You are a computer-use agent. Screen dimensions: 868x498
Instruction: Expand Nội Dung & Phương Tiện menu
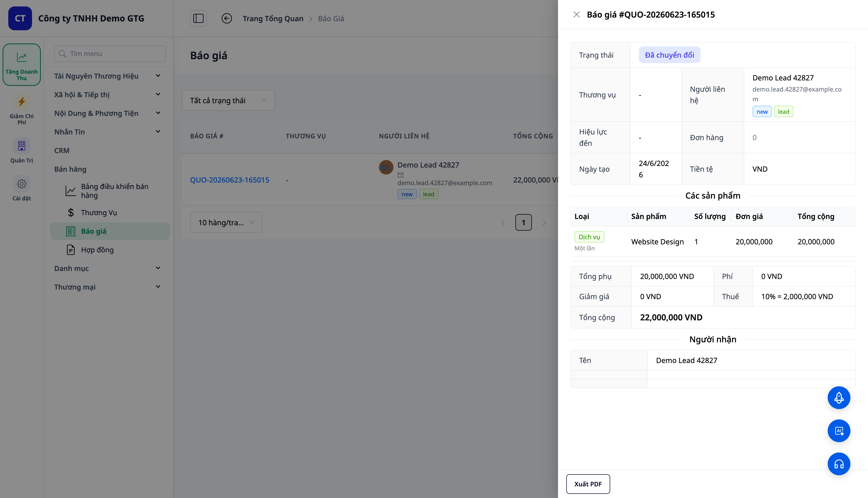[107, 113]
